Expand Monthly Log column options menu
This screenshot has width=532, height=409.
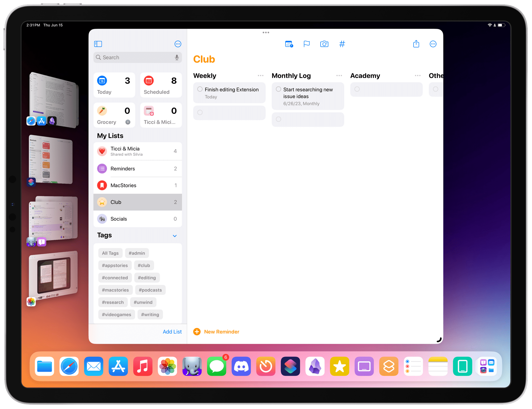click(x=339, y=75)
